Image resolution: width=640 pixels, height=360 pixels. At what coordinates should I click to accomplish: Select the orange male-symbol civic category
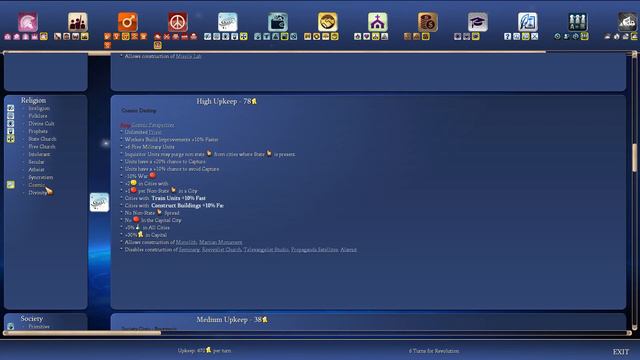click(128, 22)
